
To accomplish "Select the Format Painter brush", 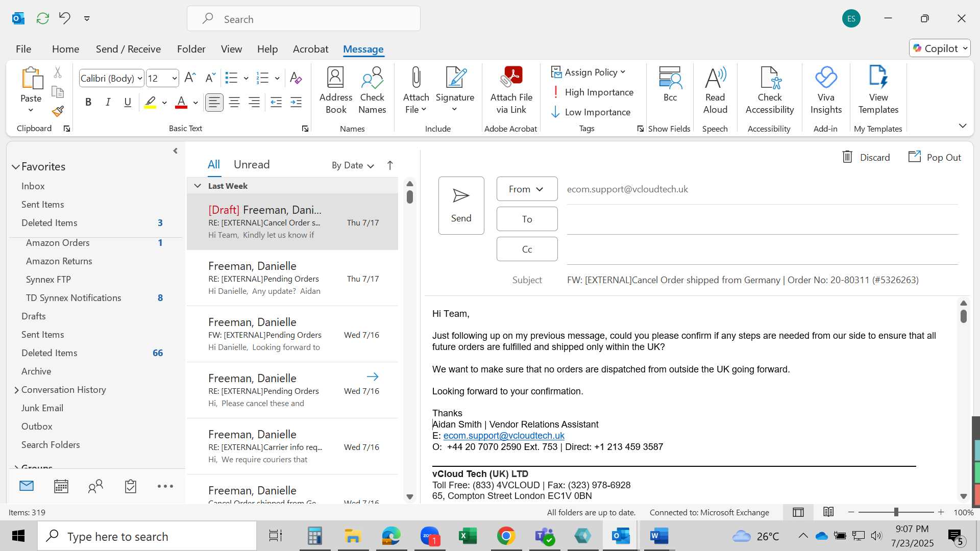I will 58,111.
